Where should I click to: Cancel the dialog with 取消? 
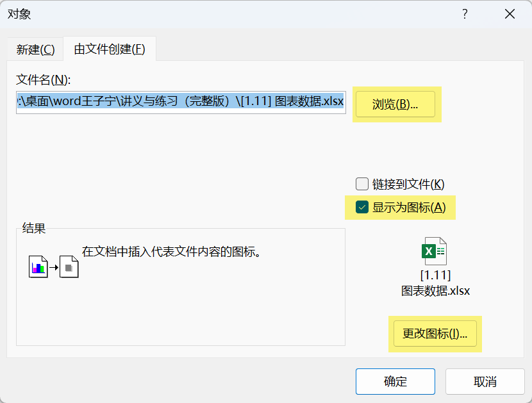tap(485, 382)
